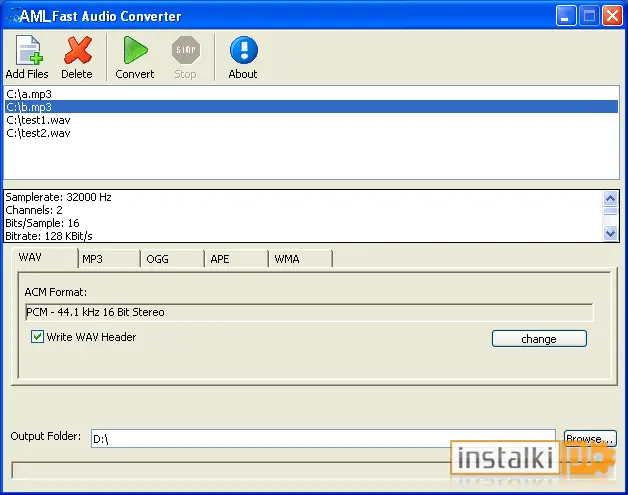Click the app icon in the title bar
Image resolution: width=628 pixels, height=495 pixels.
[x=12, y=16]
